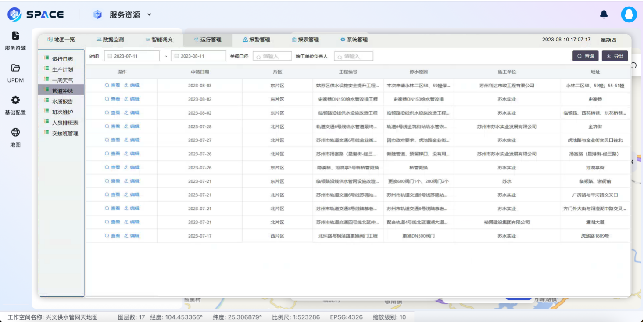Open the 地图 globe icon in sidebar
Viewport: 644px width, 324px height.
point(16,129)
